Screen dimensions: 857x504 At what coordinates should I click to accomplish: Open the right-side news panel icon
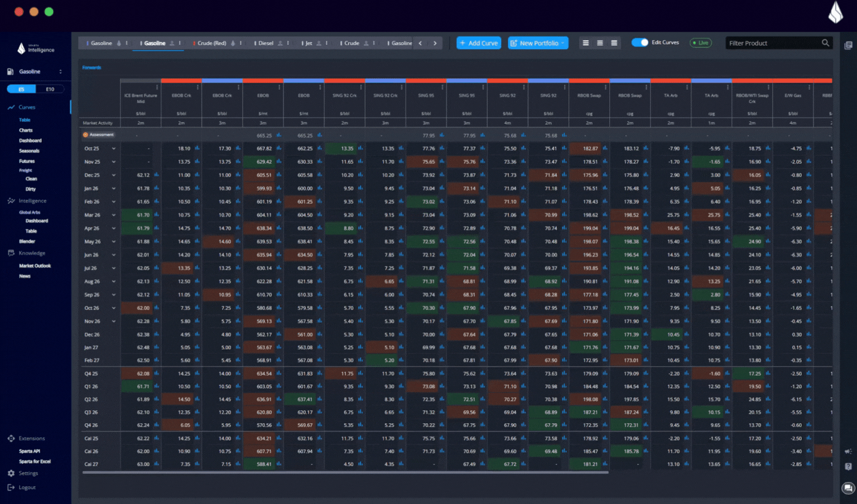pos(848,46)
